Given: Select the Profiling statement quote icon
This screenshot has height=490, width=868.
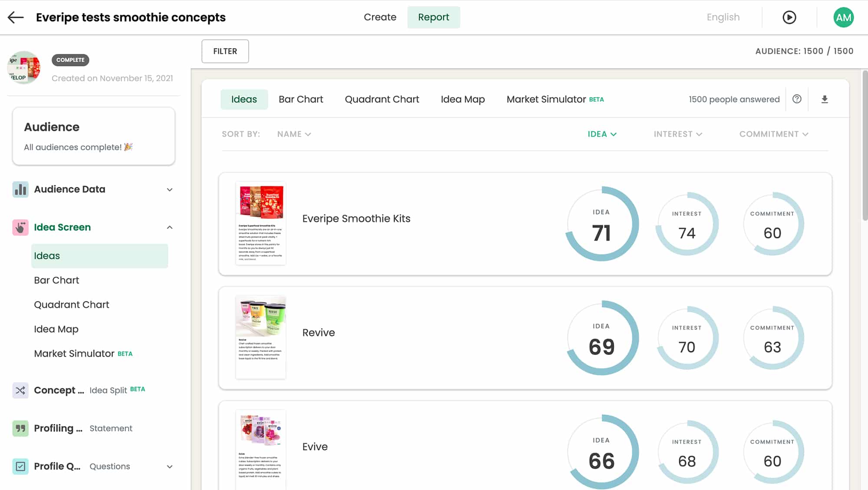Looking at the screenshot, I should [x=20, y=428].
